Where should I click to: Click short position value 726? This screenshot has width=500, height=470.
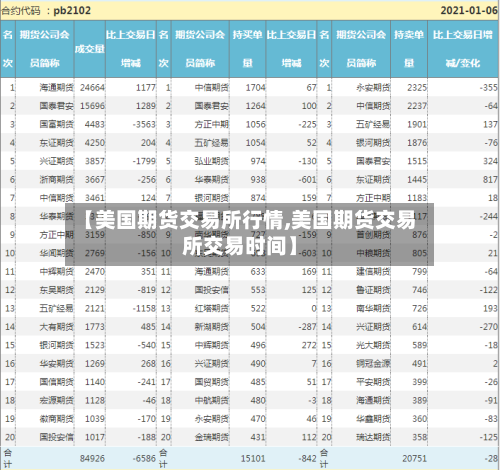(x=420, y=308)
